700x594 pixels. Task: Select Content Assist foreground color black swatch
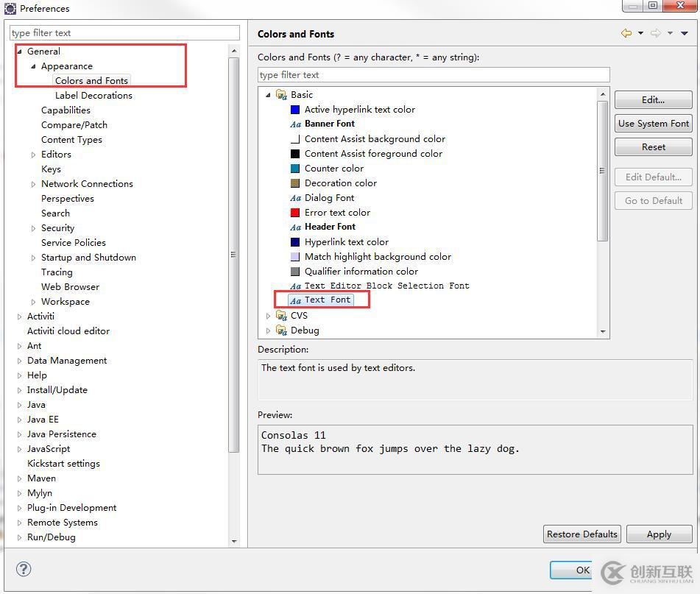[x=295, y=154]
